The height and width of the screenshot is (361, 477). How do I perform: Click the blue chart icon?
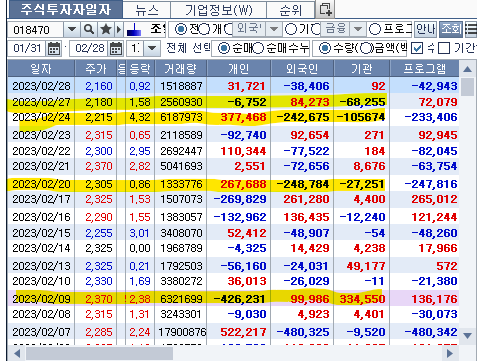(x=134, y=30)
